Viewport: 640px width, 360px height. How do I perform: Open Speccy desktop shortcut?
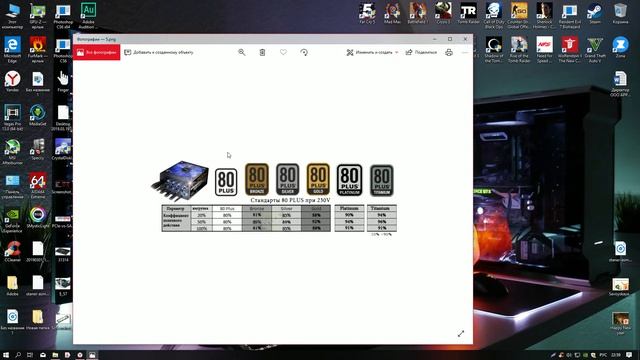click(x=38, y=149)
